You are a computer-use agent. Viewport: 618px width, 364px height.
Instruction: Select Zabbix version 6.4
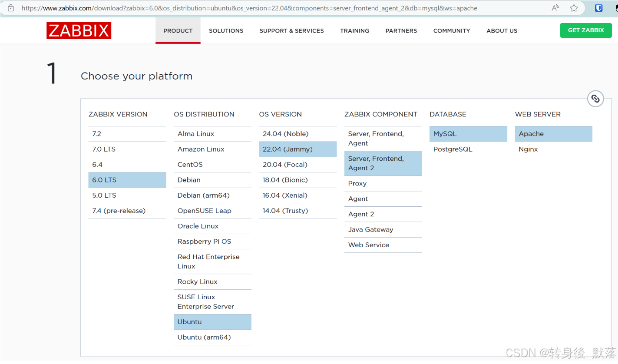[127, 165]
